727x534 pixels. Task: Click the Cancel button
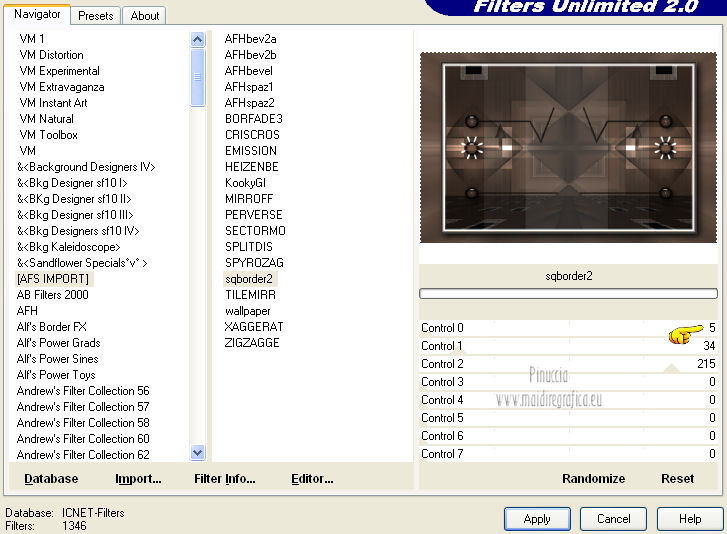613,519
